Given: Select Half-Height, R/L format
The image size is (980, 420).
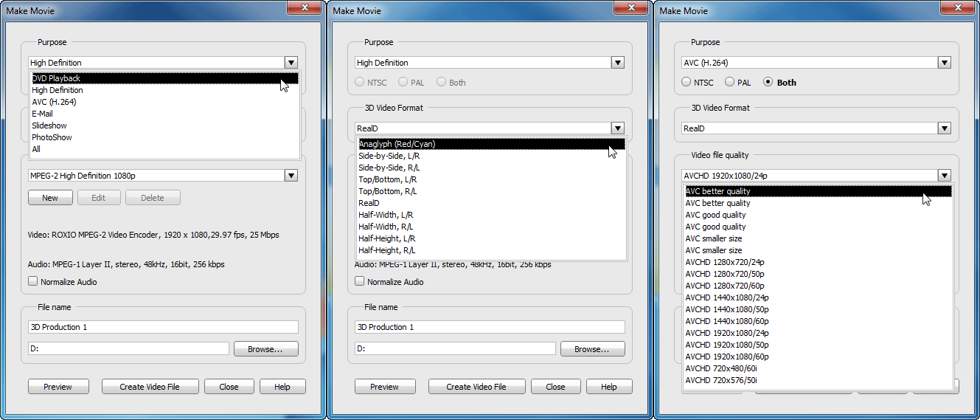Looking at the screenshot, I should pyautogui.click(x=491, y=250).
